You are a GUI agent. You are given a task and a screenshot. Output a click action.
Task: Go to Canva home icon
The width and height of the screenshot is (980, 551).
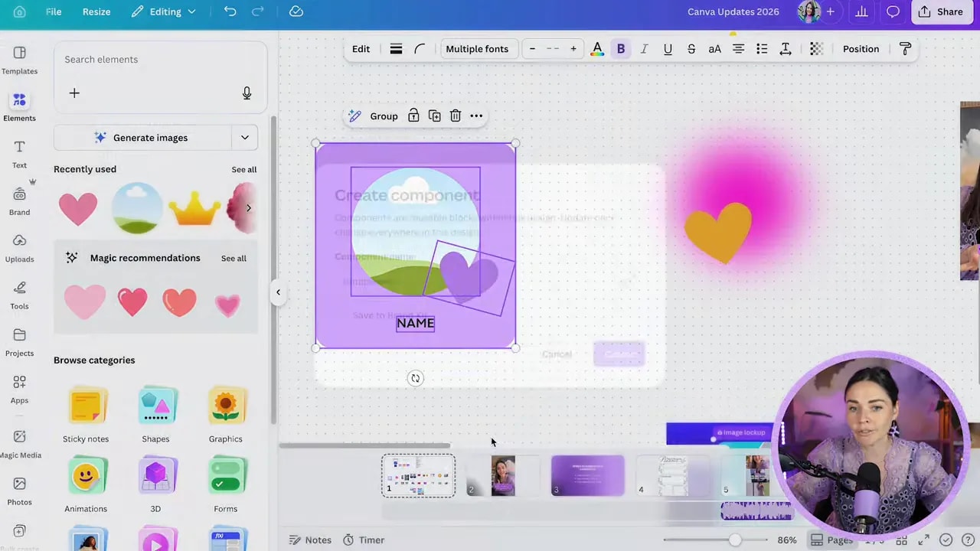point(19,11)
